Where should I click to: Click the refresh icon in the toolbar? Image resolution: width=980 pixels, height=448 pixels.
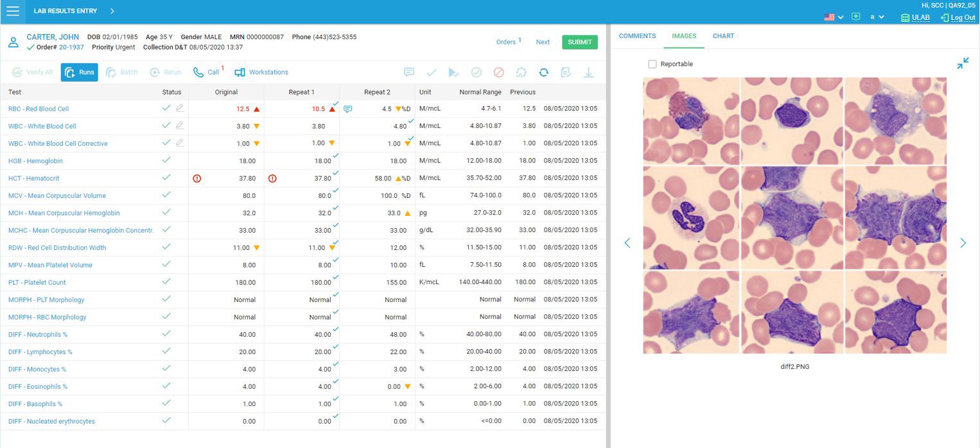(x=543, y=73)
